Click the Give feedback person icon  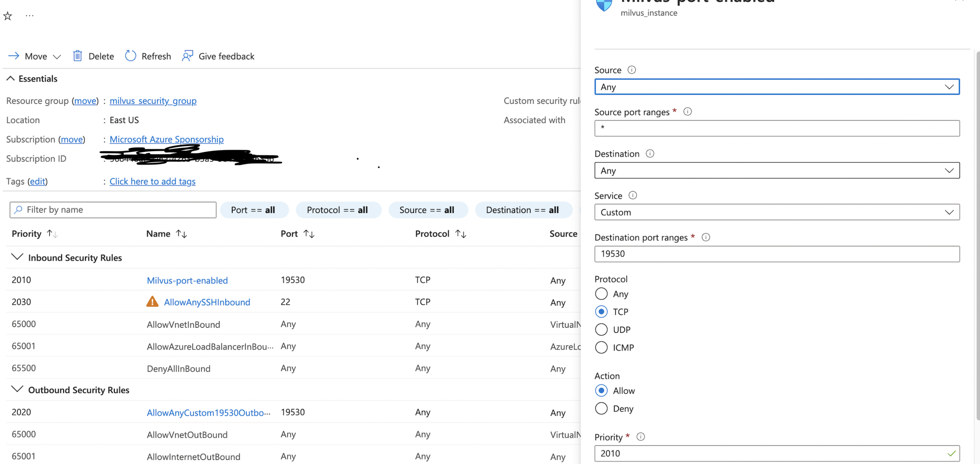click(x=188, y=56)
